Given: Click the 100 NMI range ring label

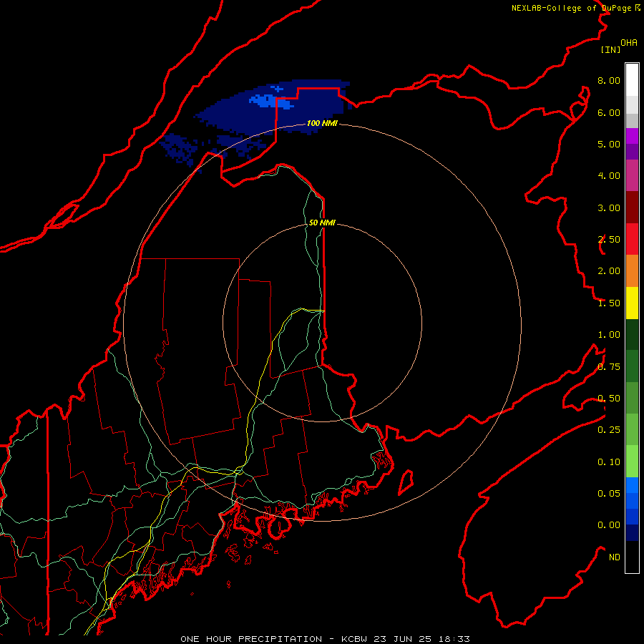Looking at the screenshot, I should click(x=322, y=123).
